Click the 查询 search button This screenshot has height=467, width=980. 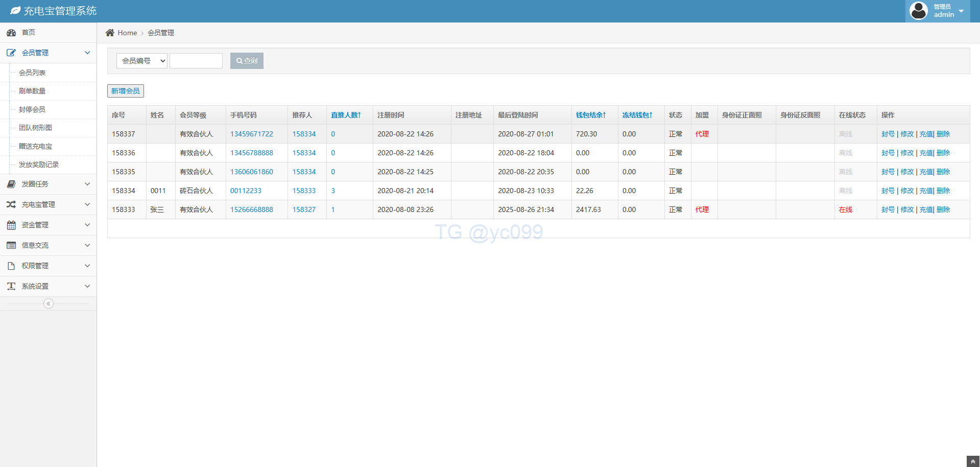coord(247,61)
